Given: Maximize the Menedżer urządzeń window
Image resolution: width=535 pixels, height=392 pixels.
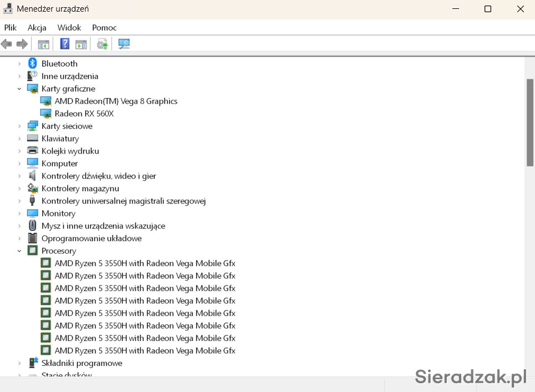Looking at the screenshot, I should point(488,9).
